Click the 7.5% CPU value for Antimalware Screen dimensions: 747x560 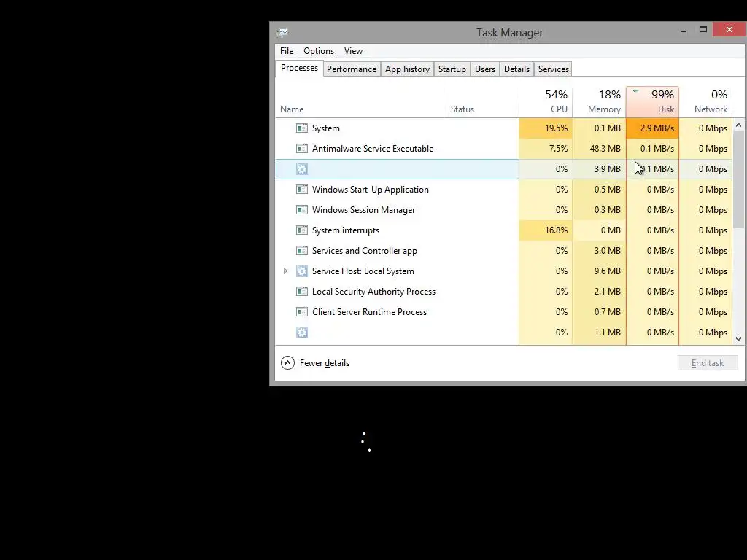558,149
